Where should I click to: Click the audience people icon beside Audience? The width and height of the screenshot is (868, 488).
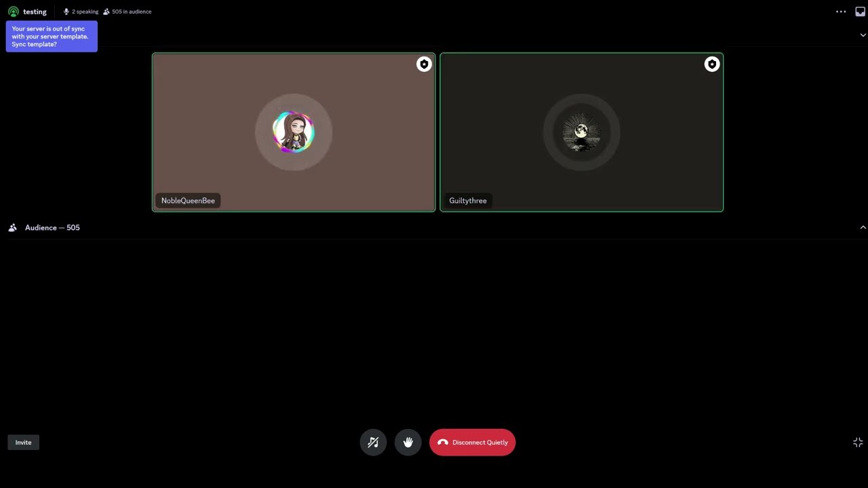pos(12,228)
